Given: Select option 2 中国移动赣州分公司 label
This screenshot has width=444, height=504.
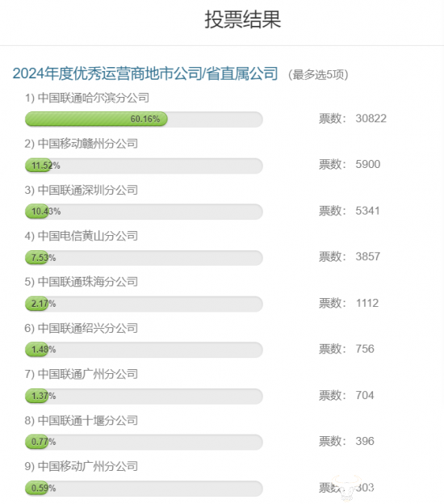Looking at the screenshot, I should tap(82, 144).
